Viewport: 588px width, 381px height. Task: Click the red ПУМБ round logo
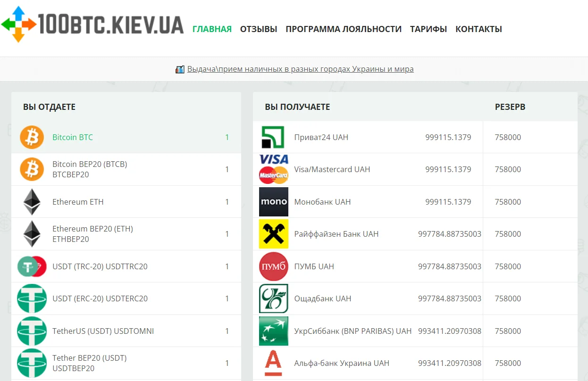pos(274,266)
